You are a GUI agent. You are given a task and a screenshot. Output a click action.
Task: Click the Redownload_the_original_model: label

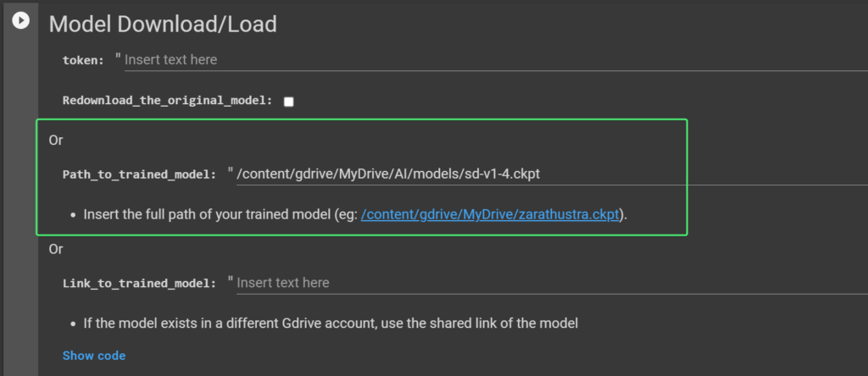point(167,101)
